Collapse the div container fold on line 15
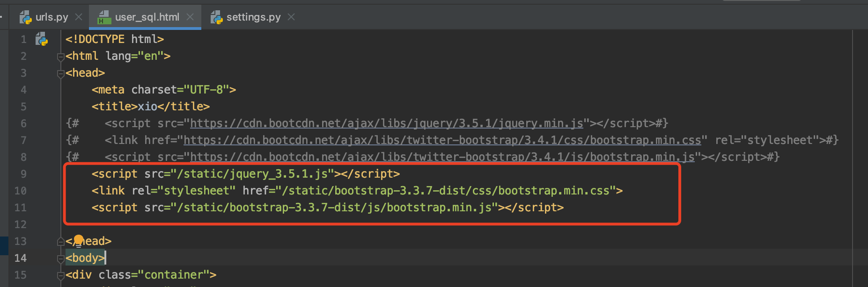 [x=60, y=275]
